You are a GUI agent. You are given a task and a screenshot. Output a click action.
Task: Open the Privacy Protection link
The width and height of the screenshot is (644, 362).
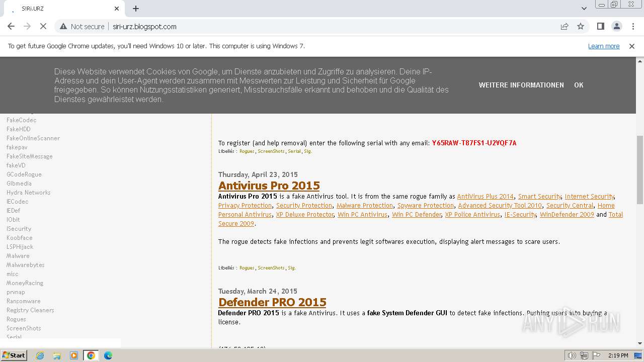(245, 206)
